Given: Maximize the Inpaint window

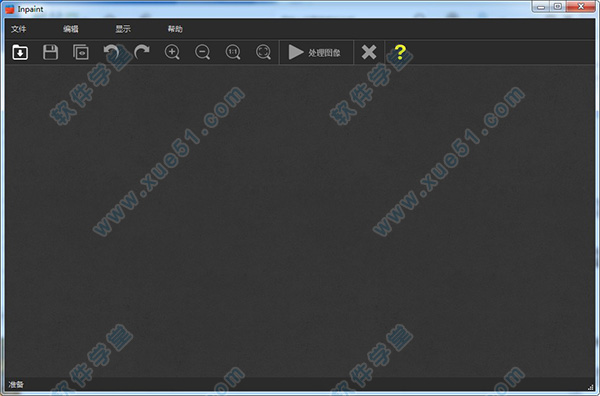Looking at the screenshot, I should point(558,7).
